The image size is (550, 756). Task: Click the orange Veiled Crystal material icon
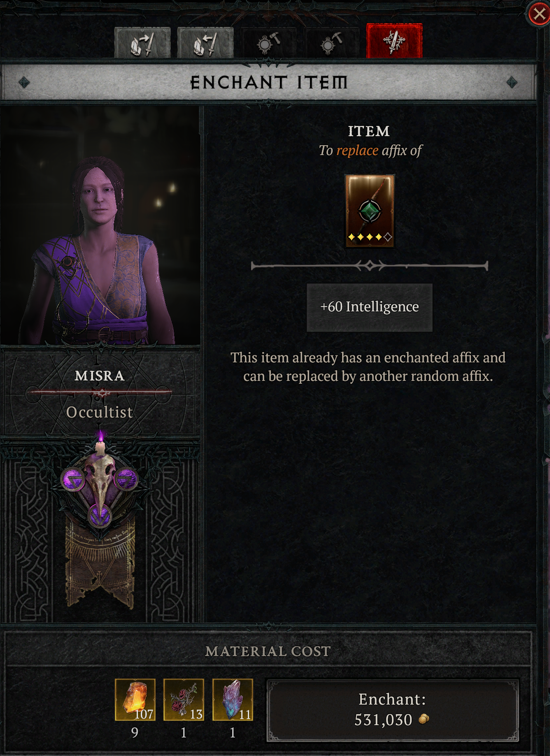(135, 700)
